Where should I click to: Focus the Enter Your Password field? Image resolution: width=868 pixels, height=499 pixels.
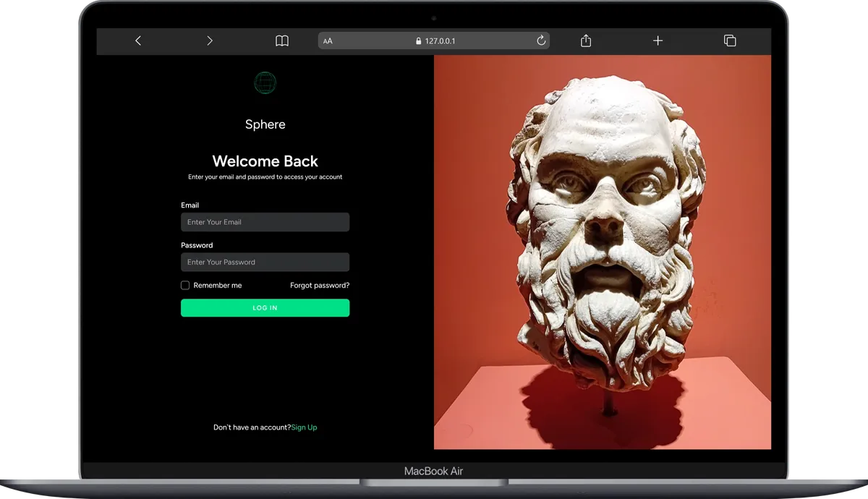(265, 262)
